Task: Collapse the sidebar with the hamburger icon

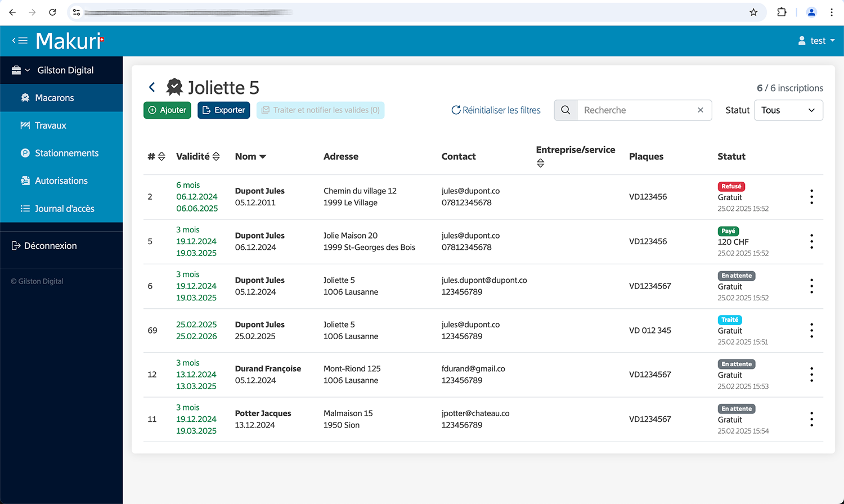Action: click(20, 40)
